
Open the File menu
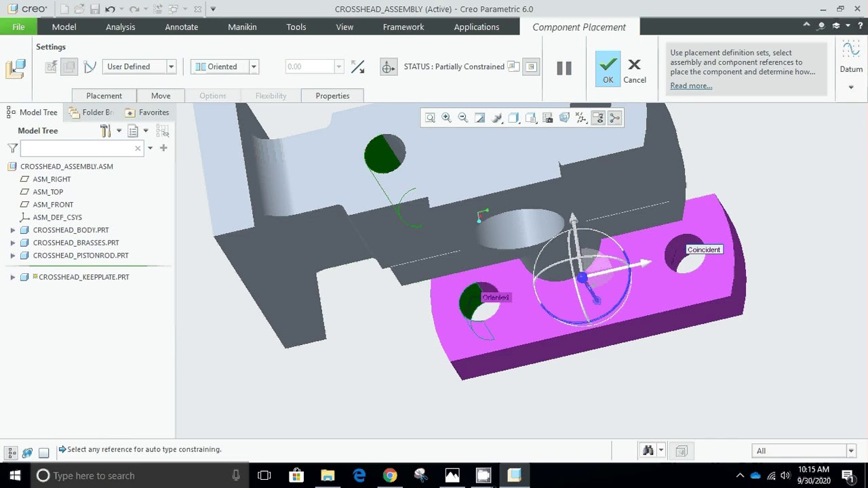click(18, 26)
